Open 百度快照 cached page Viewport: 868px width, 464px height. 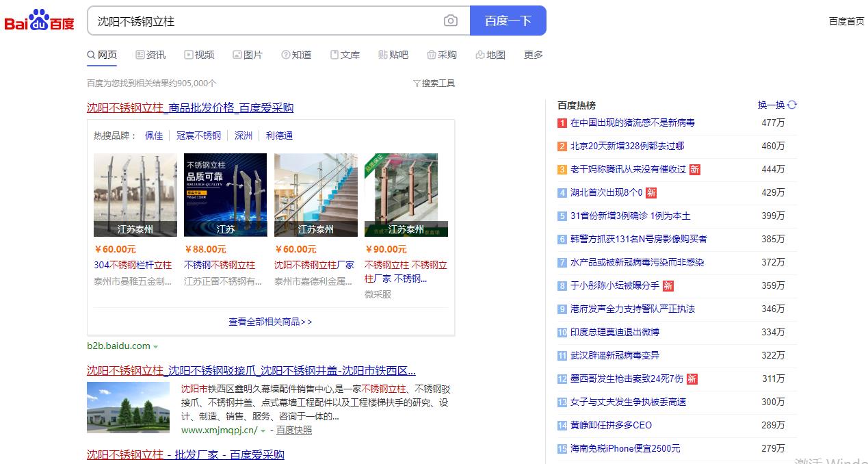(294, 430)
